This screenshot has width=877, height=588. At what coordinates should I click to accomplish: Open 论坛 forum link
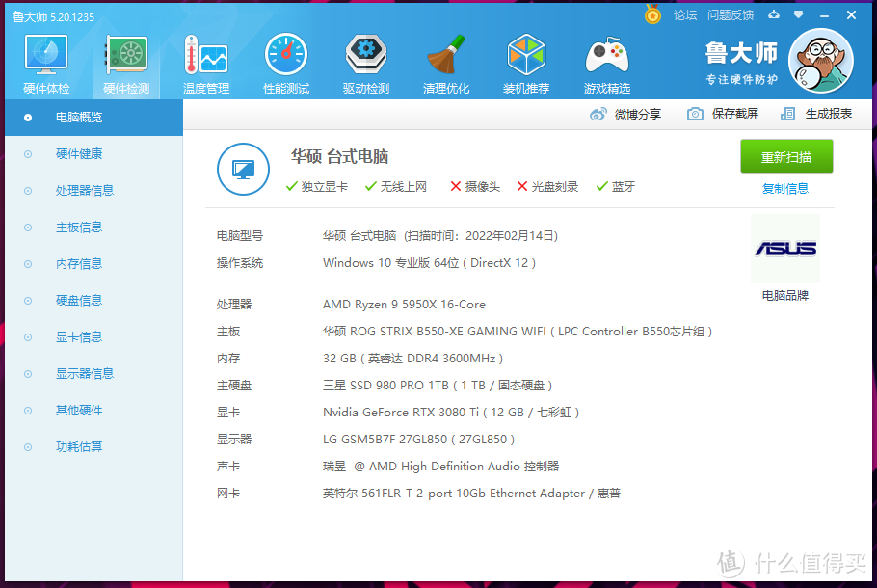point(684,15)
